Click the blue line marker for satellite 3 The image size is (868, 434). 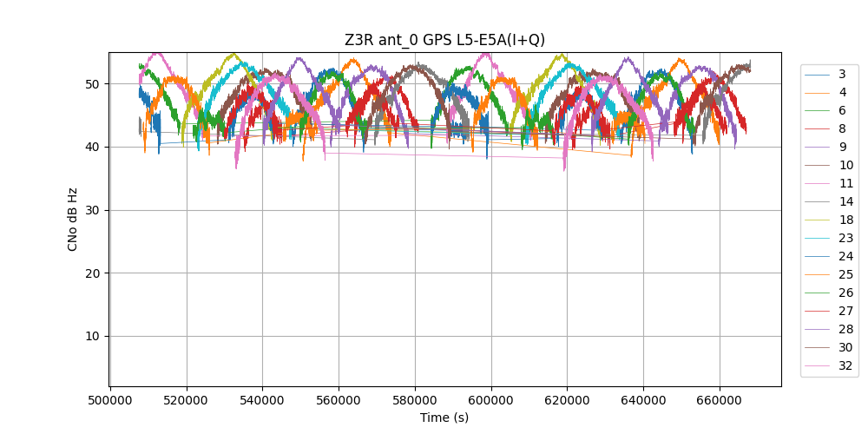coord(817,75)
